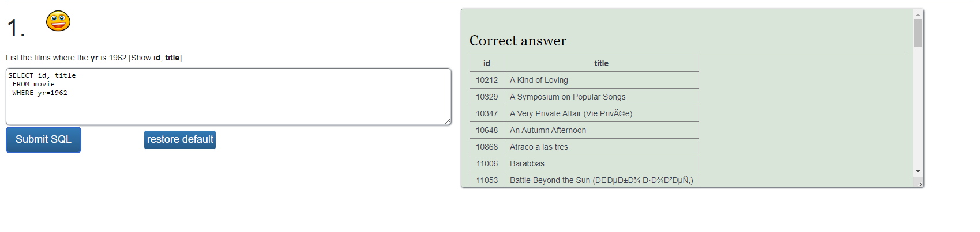Click the answer panel scroll down arrow

click(x=918, y=172)
